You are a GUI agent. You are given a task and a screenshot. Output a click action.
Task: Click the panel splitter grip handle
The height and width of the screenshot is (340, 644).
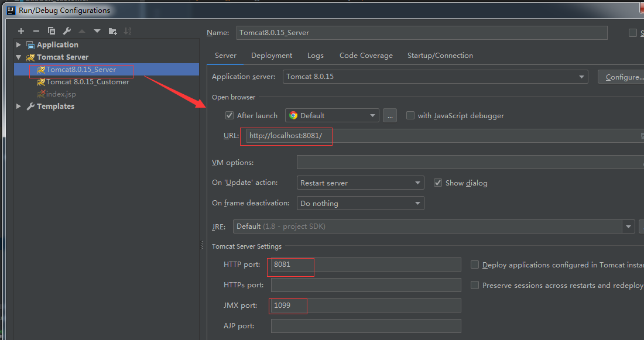click(201, 245)
